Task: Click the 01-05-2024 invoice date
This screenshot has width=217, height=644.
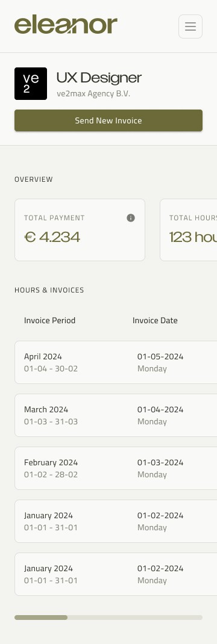Action: pyautogui.click(x=160, y=356)
